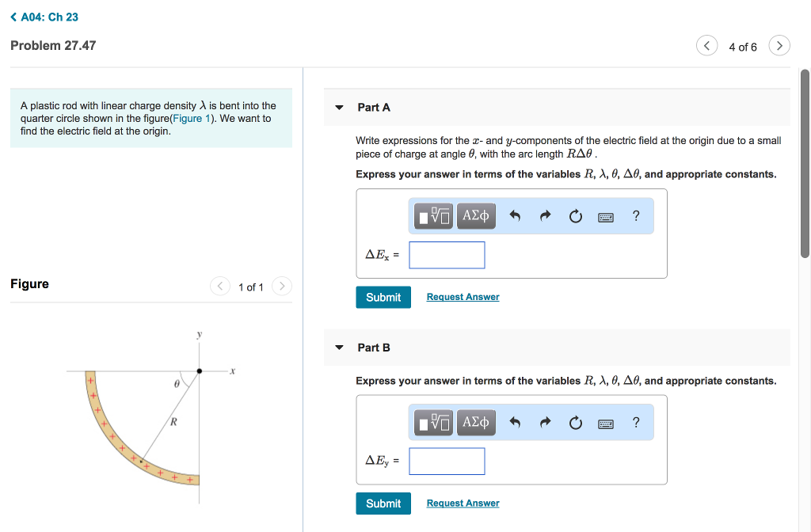Click inside the ΔEx answer field
Image resolution: width=811 pixels, height=532 pixels.
click(x=447, y=254)
